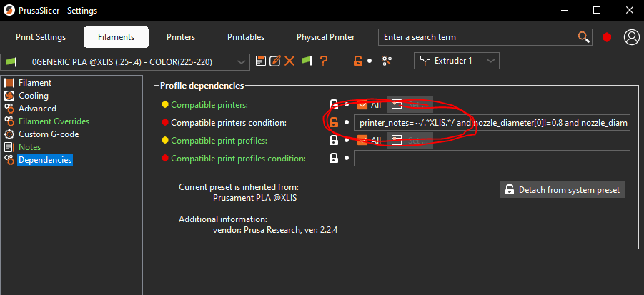Go to the Printables tab
Image resolution: width=644 pixels, height=295 pixels.
pos(246,37)
